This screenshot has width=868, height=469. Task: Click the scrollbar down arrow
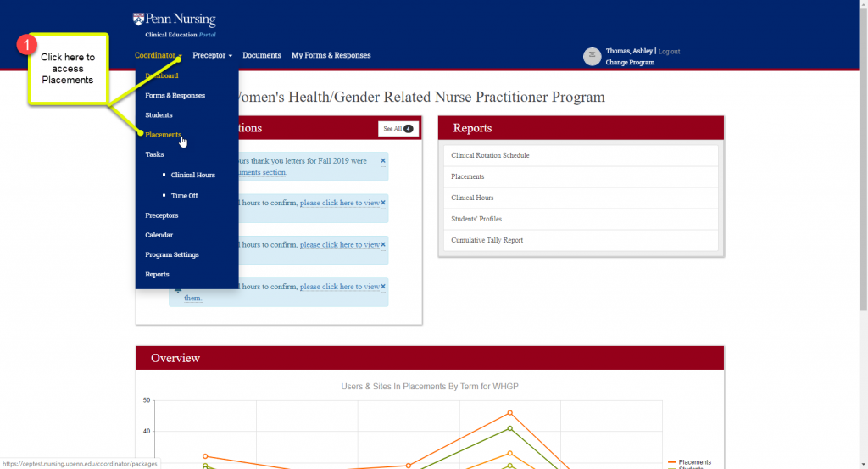coord(863,465)
